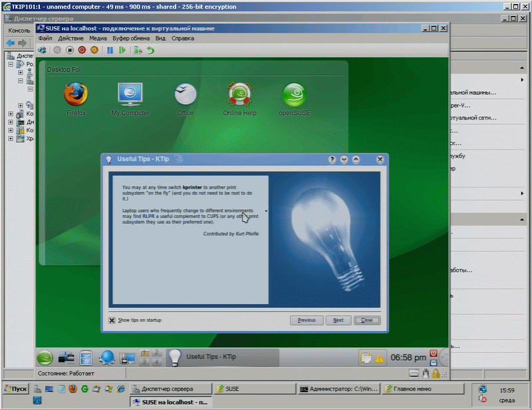Viewport: 532px width, 410px height.
Task: Click the red logout button in KDE panel
Action: [434, 353]
